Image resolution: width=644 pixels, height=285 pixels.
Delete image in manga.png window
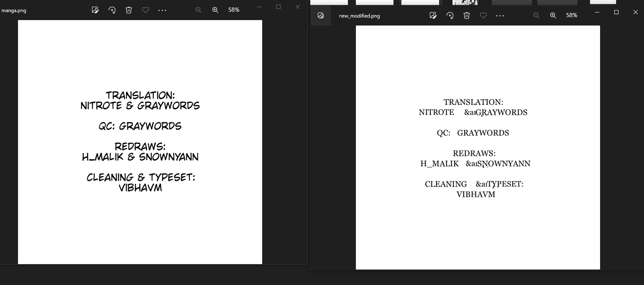coord(129,10)
